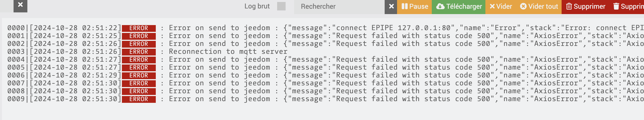Click the Vider tout circled-X button
Viewport: 644px width, 120px height.
coord(539,6)
